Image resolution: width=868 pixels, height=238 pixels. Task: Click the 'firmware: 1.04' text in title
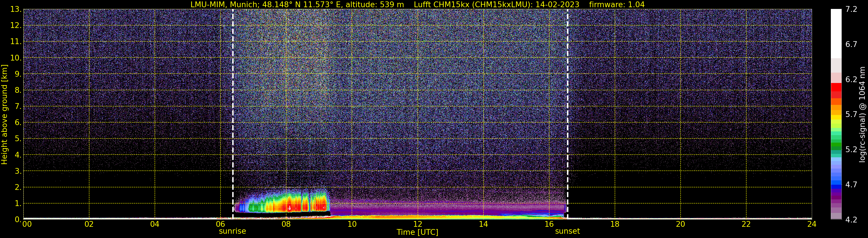[617, 4]
